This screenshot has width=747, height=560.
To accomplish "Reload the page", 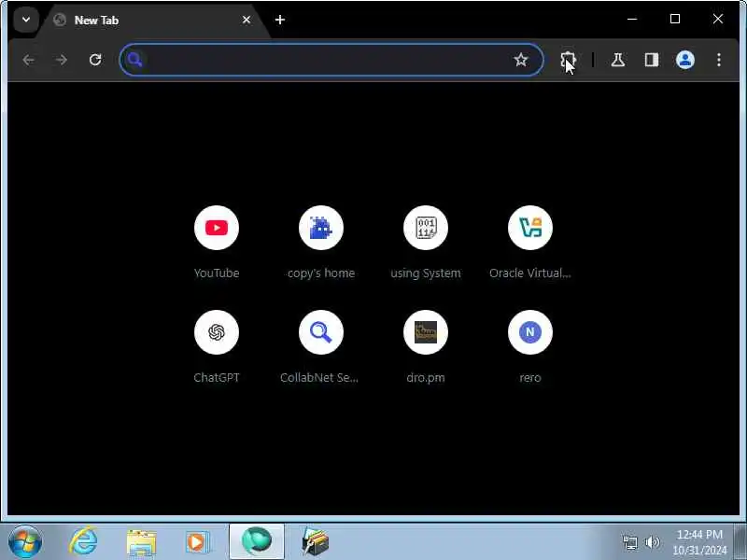I will point(95,60).
